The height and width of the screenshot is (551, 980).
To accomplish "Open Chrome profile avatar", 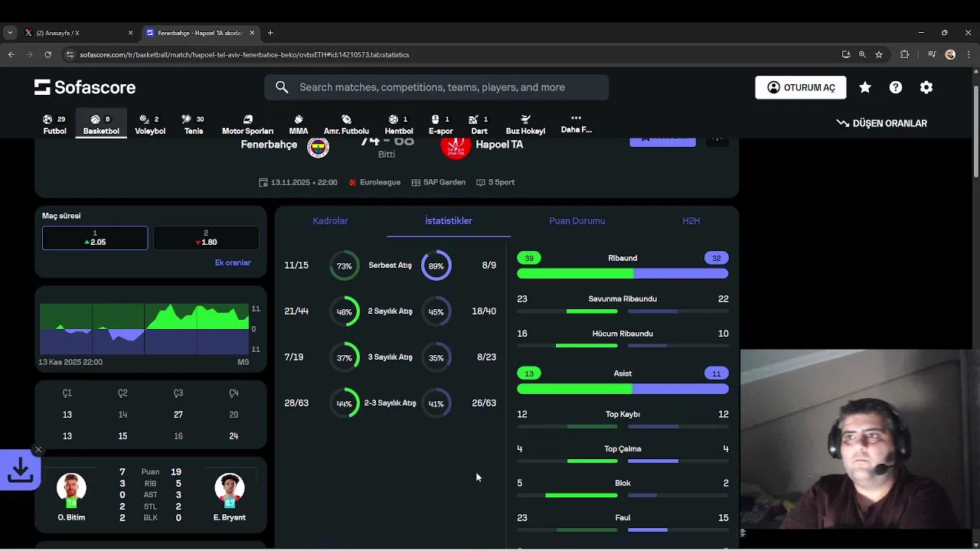I will 950,54.
